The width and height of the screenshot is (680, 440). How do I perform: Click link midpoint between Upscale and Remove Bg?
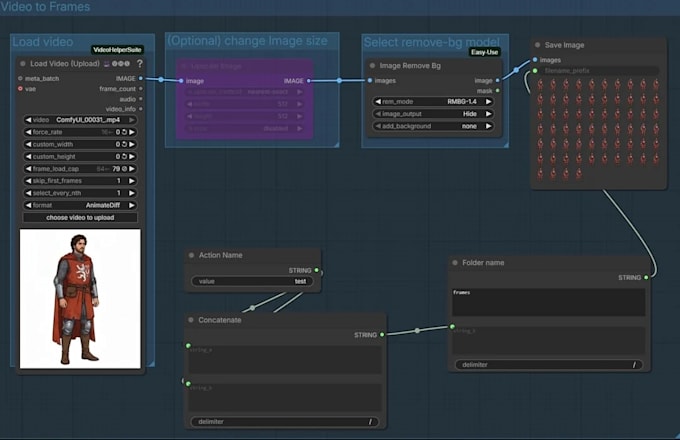pyautogui.click(x=339, y=81)
